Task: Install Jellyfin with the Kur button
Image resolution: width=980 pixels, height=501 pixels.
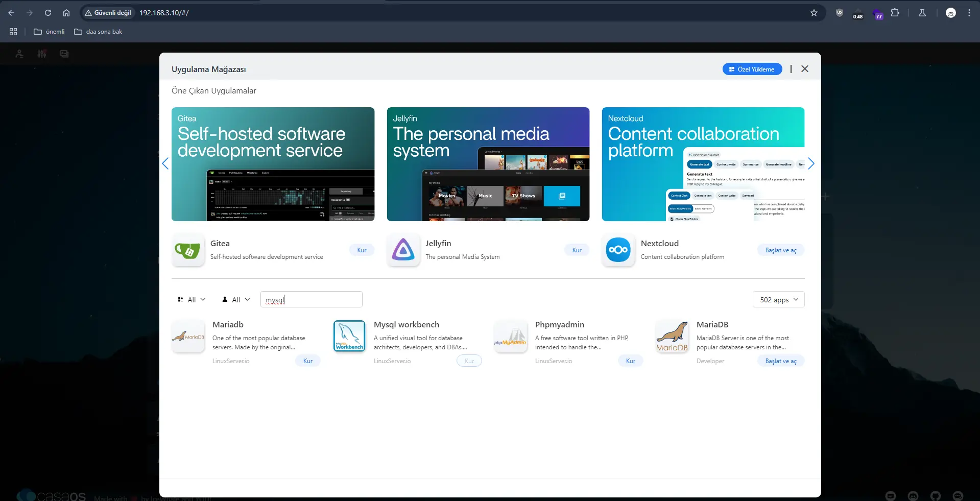Action: tap(577, 250)
